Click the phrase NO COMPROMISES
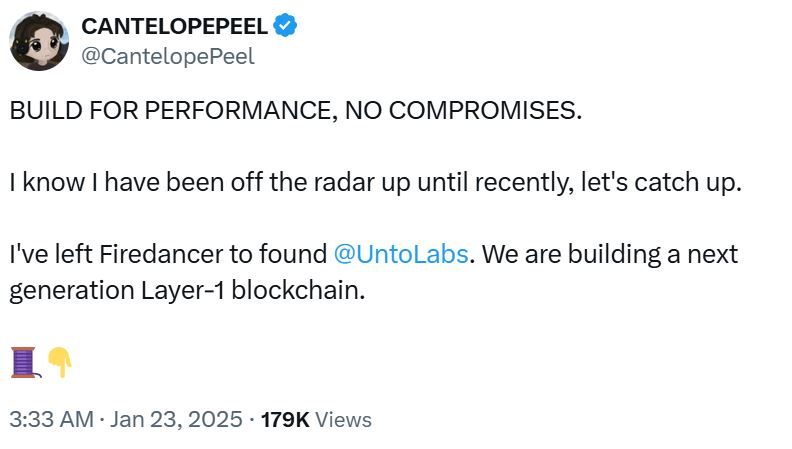Screen dimensions: 792x449 pyautogui.click(x=462, y=111)
